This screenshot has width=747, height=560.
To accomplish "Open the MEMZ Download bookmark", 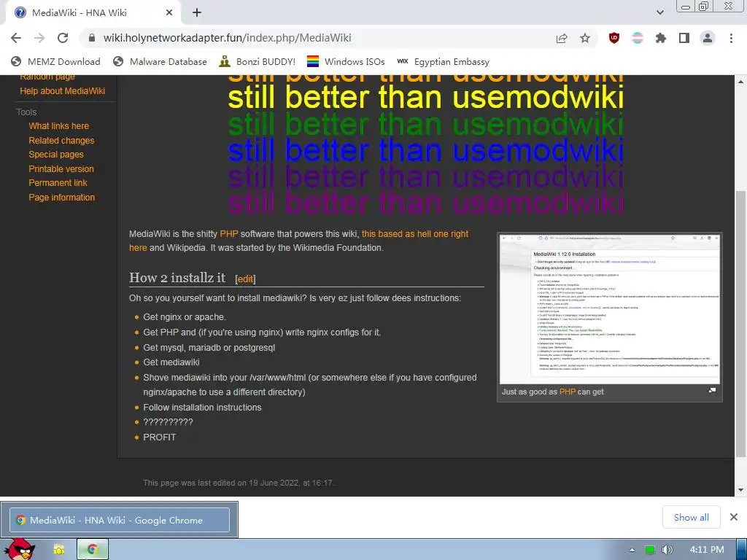I will [55, 61].
